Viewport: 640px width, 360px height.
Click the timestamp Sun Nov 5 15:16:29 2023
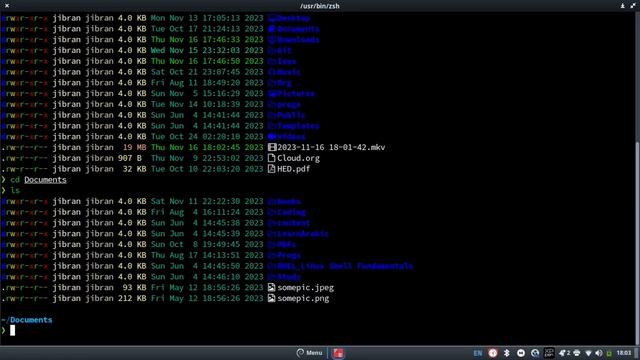[207, 93]
